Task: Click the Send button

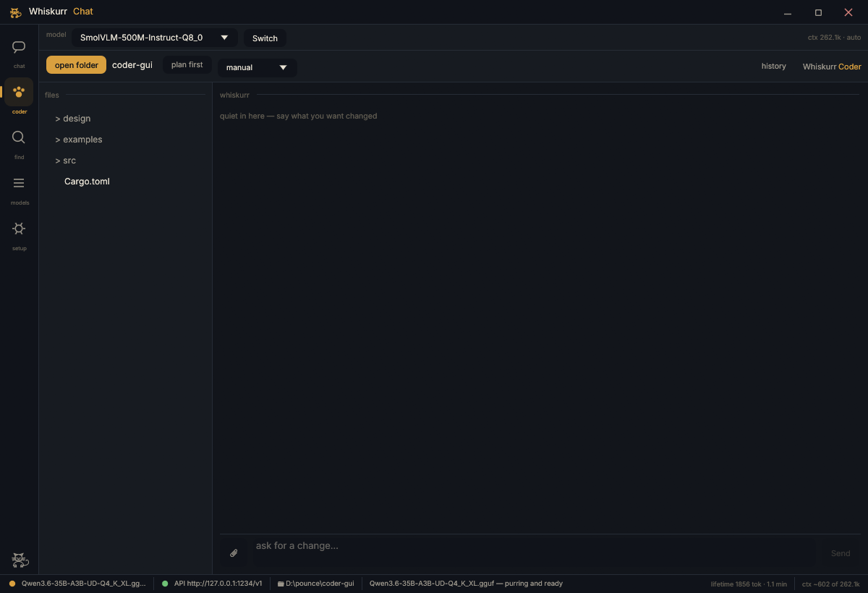Action: coord(841,553)
